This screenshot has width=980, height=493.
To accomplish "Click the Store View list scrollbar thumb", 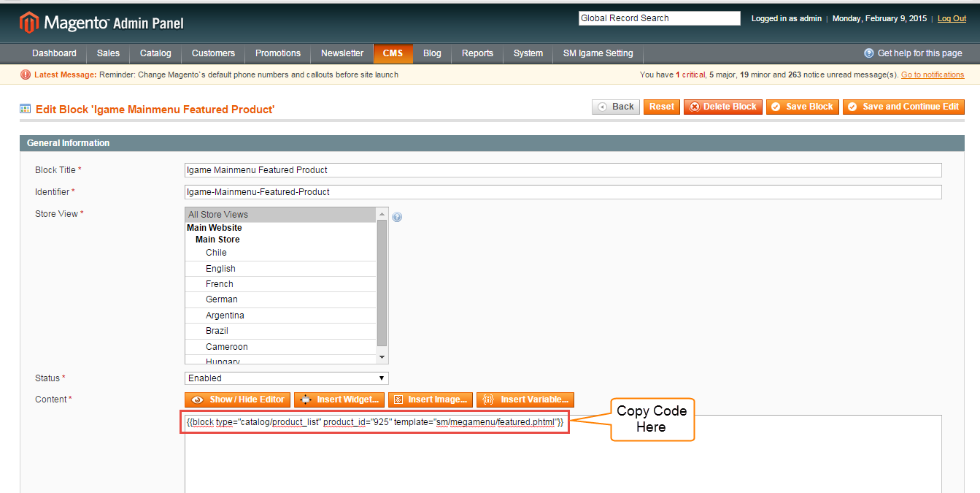I will pos(382,283).
